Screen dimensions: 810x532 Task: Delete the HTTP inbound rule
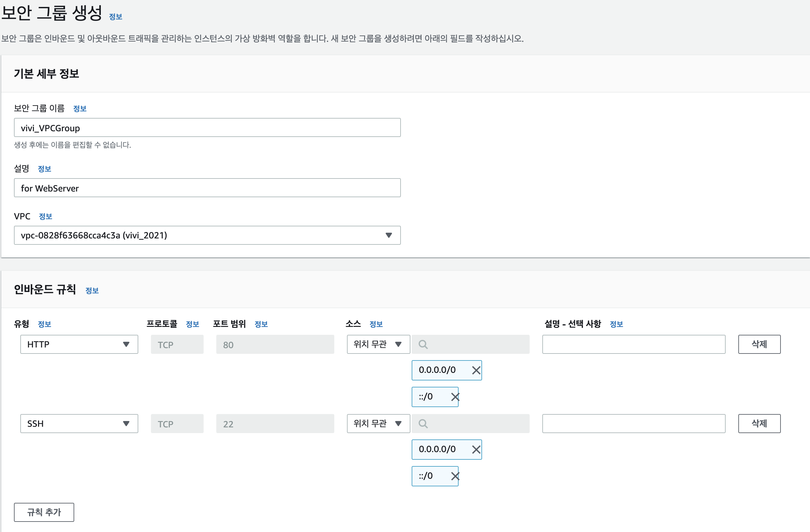tap(759, 344)
